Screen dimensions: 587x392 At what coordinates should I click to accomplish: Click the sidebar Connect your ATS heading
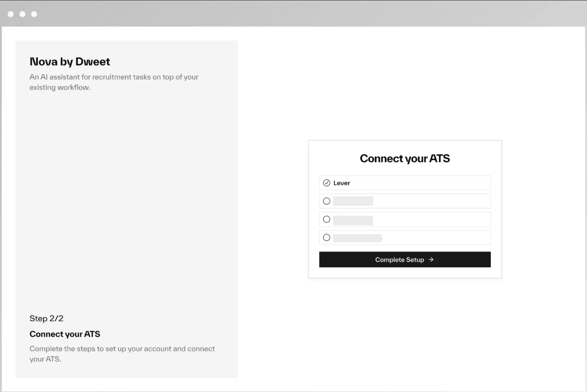[x=65, y=334]
